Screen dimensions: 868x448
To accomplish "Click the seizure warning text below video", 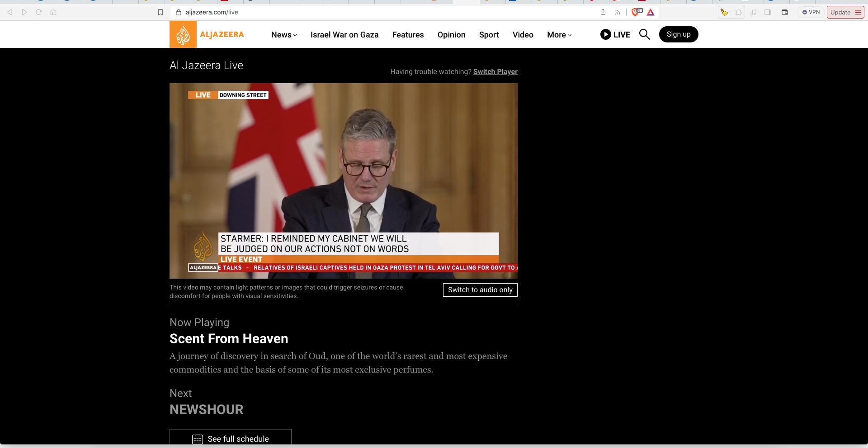I will pos(286,292).
